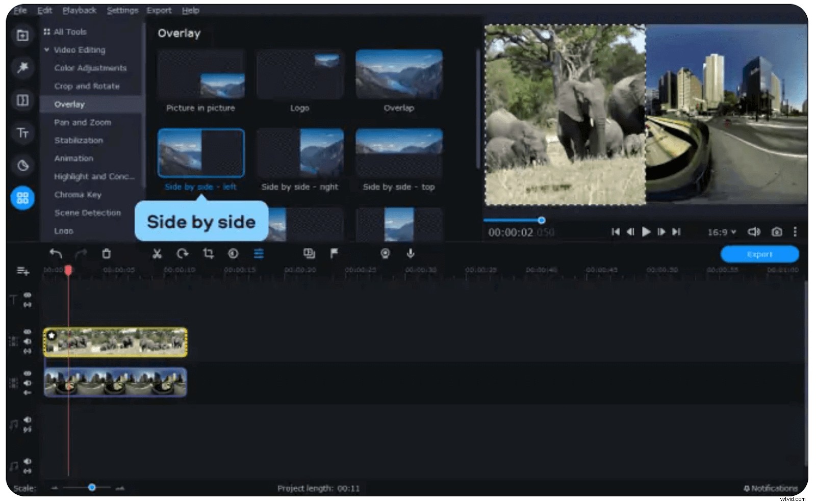Split the clip with the scissors tool
Screen dimensions: 816x504
pyautogui.click(x=157, y=254)
